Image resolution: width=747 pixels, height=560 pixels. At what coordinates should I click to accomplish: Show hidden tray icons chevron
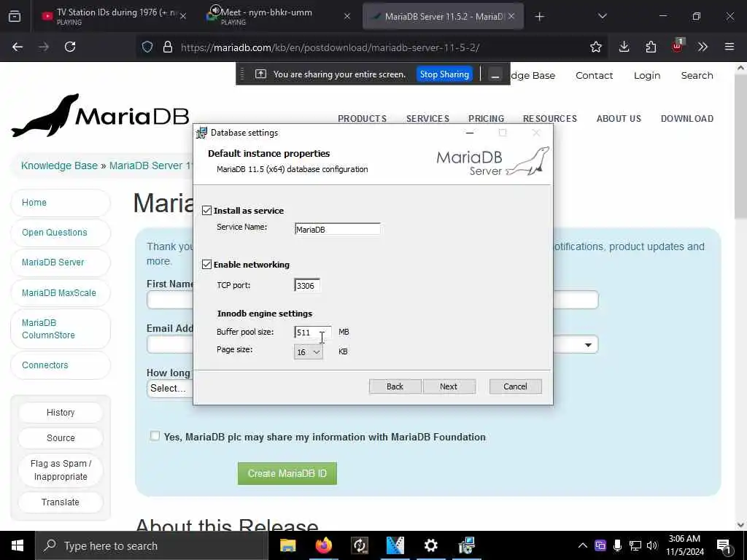coord(583,545)
